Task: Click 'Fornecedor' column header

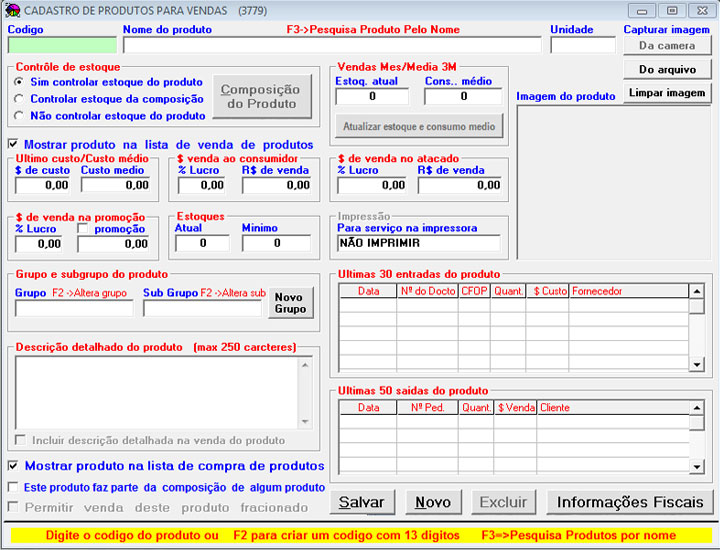Action: click(x=629, y=291)
